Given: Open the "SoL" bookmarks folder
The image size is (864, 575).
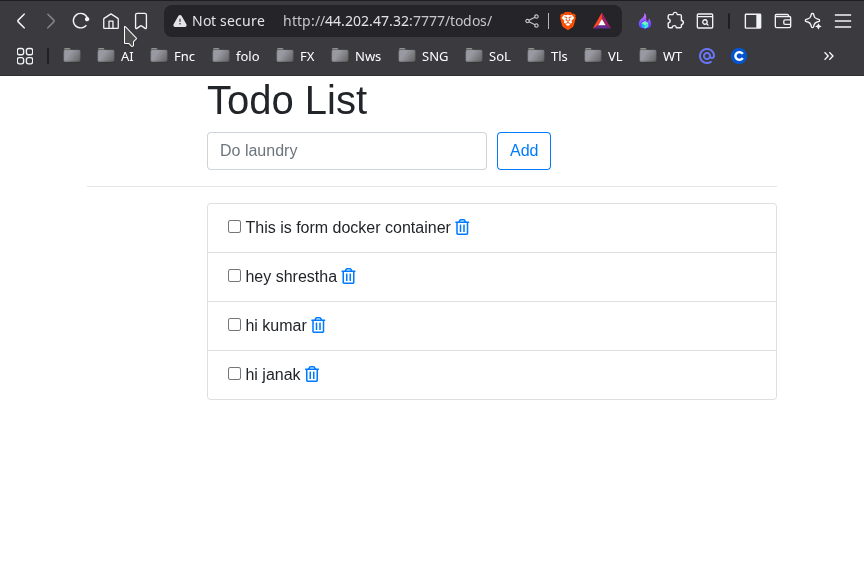Looking at the screenshot, I should click(x=489, y=56).
